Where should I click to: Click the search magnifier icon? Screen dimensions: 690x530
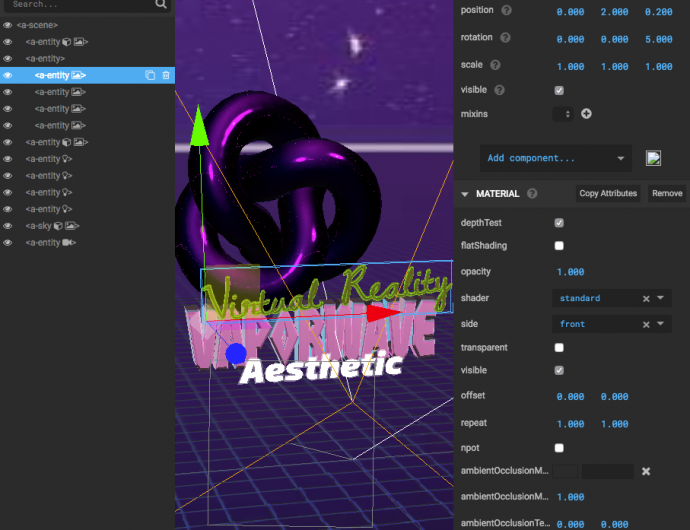(x=161, y=4)
